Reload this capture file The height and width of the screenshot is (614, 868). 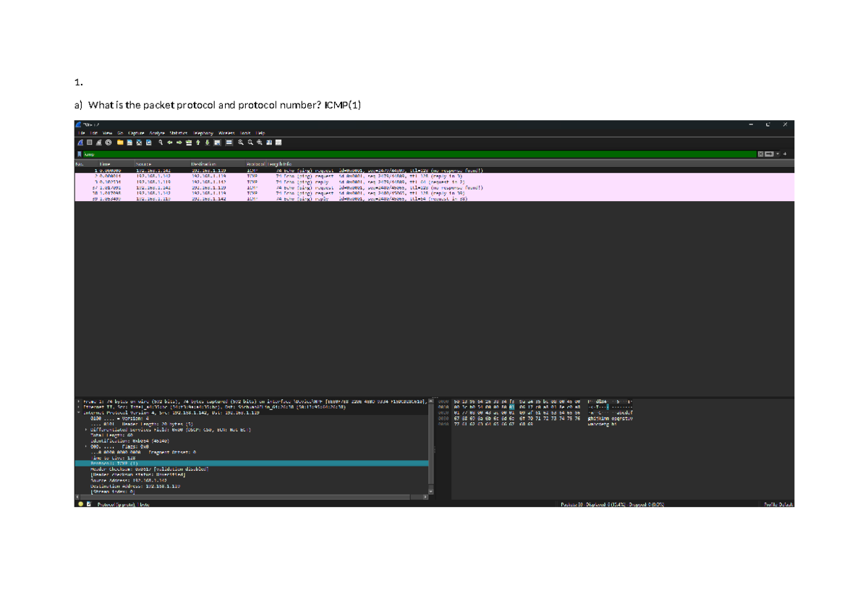point(149,142)
